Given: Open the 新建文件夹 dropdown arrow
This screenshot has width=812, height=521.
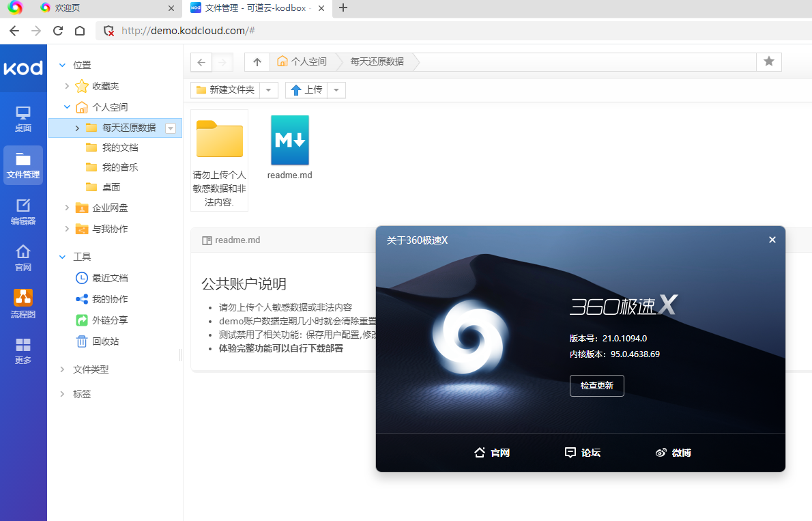Looking at the screenshot, I should pyautogui.click(x=269, y=90).
